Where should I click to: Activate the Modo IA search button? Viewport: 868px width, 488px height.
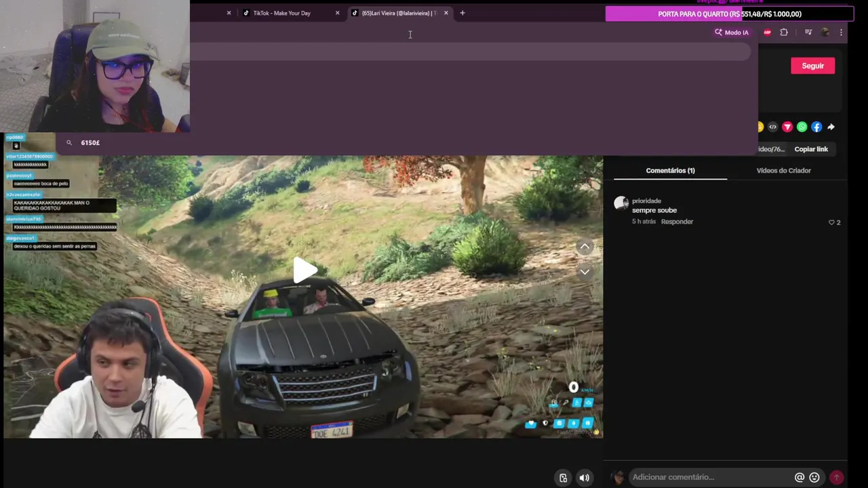coord(731,33)
